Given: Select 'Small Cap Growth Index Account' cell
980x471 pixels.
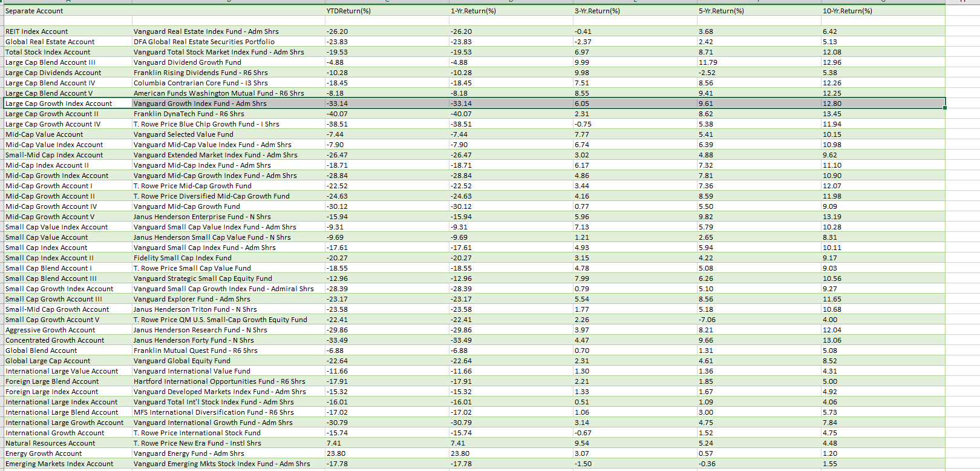Looking at the screenshot, I should coord(68,289).
